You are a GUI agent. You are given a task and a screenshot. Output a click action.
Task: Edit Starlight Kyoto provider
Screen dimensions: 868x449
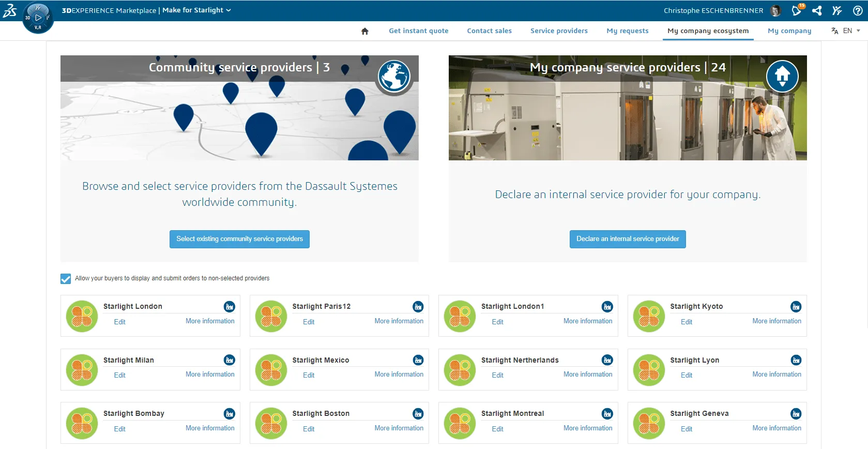(687, 322)
